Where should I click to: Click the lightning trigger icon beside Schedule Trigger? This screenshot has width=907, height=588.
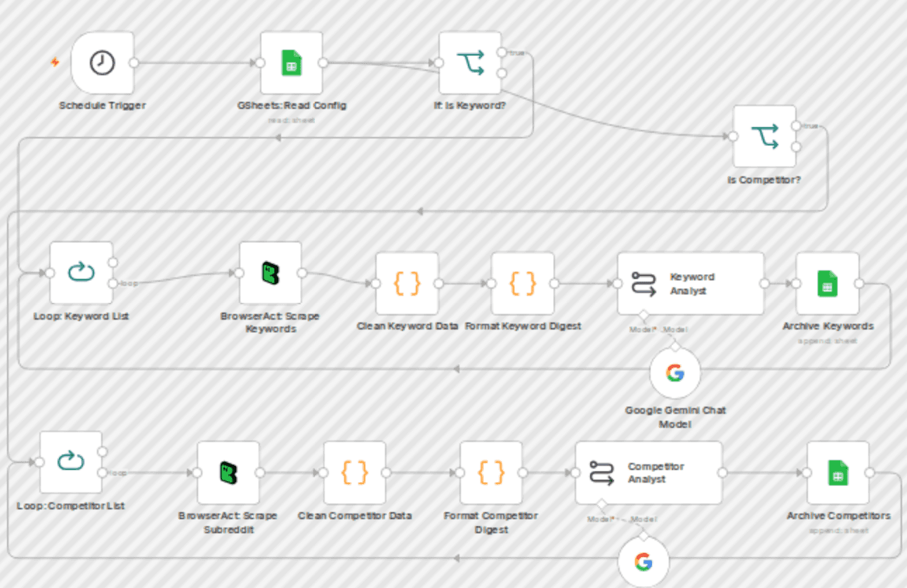(x=55, y=62)
